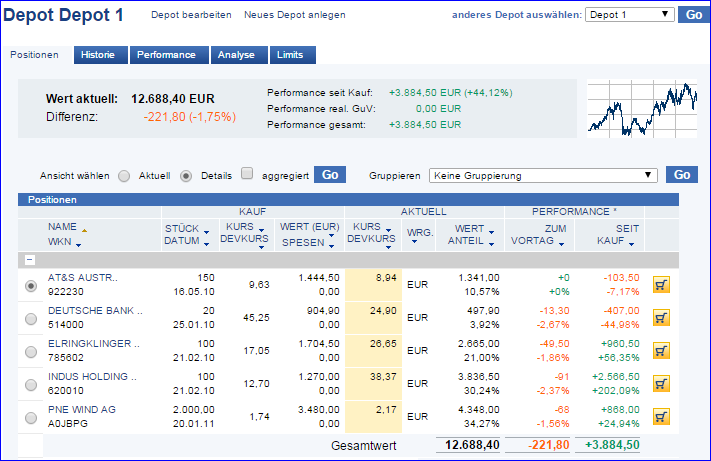Click the cart icon for Indus Holding
Image resolution: width=711 pixels, height=461 pixels.
tap(661, 383)
